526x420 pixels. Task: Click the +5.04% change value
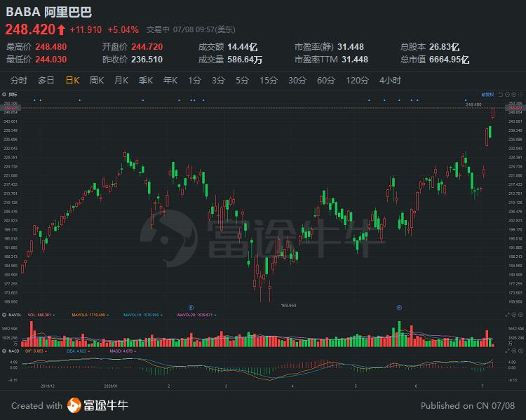pyautogui.click(x=123, y=30)
